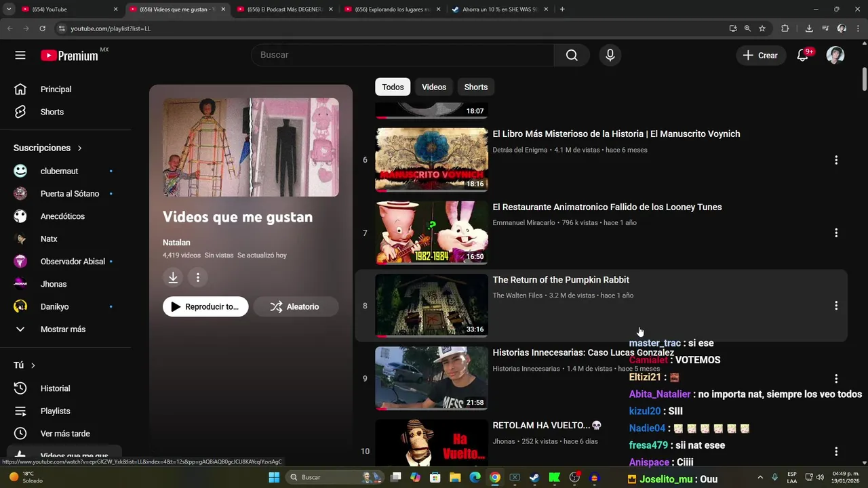Open Ver más tarde in sidebar
Screen dimensions: 868x488
pos(65,434)
